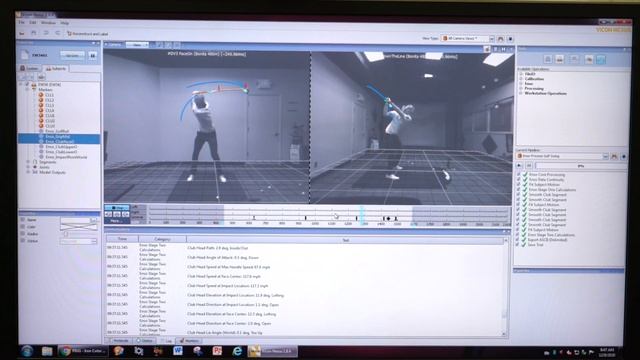Open the Current Pipeline dropdown
Screen dimensions: 640x360
[562, 156]
